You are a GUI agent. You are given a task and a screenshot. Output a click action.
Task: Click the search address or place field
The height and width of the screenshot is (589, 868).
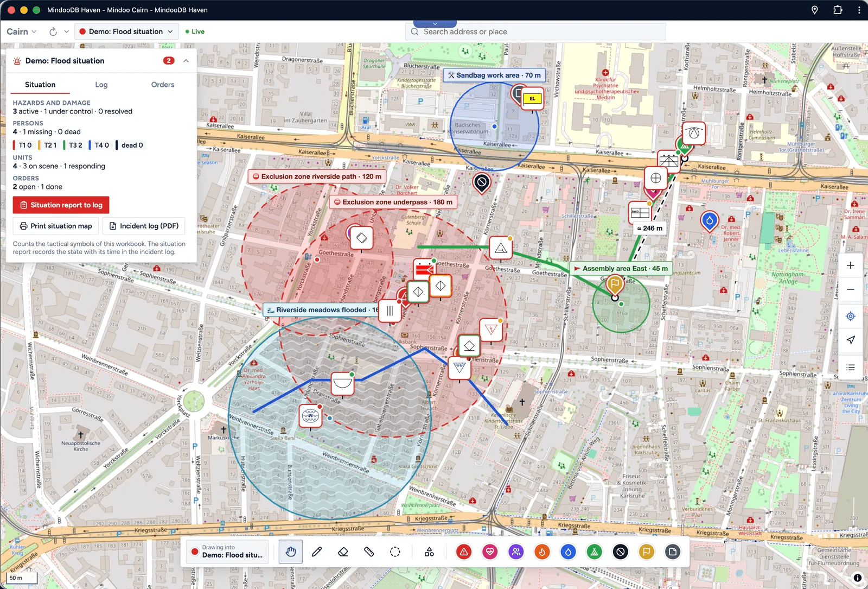[x=535, y=31]
